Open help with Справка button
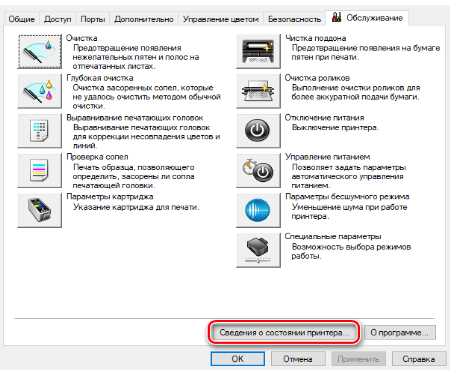Screen dimensions: 450x370 [x=419, y=359]
